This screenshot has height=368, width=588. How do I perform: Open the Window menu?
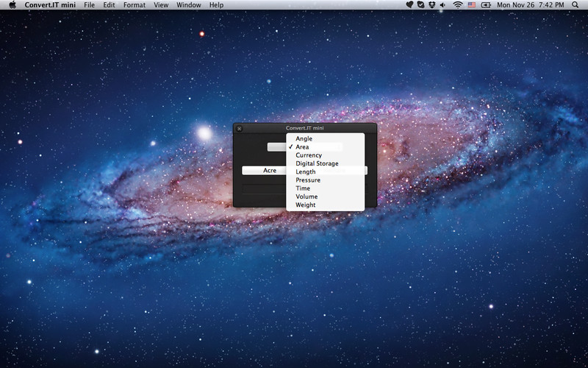189,5
